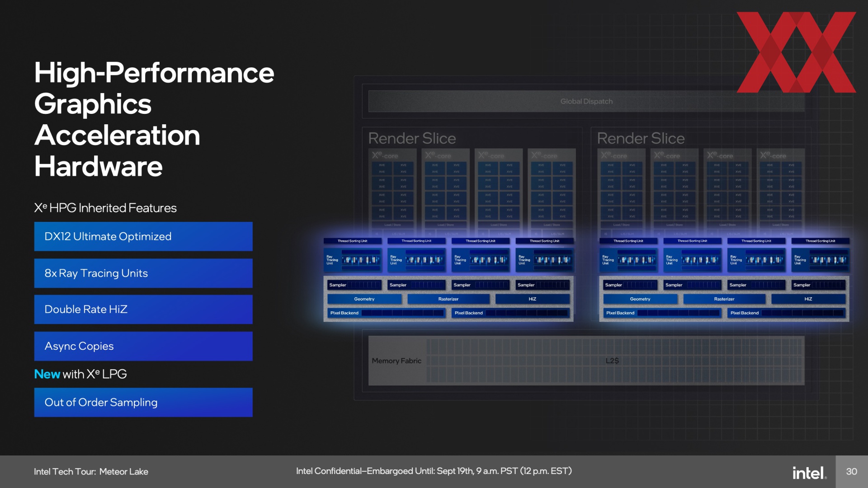This screenshot has height=488, width=868.
Task: Select first Pixel Backend in left slice
Action: (387, 313)
